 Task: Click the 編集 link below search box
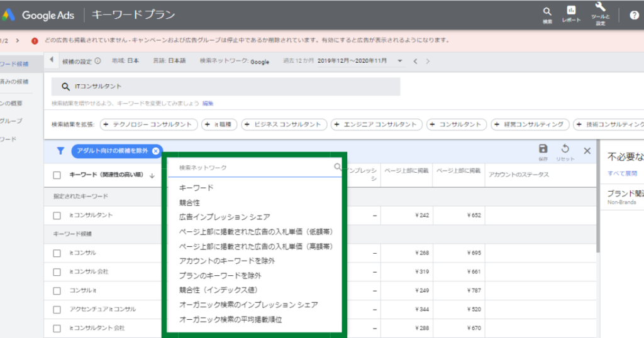[x=208, y=104]
